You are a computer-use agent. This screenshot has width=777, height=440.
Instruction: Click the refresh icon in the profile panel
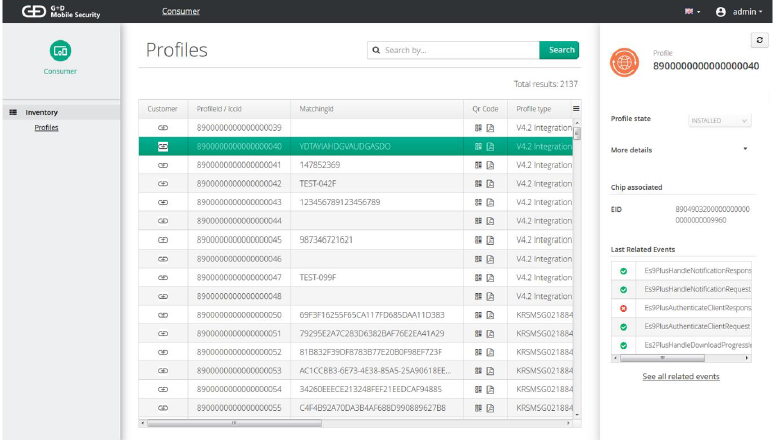coord(760,40)
